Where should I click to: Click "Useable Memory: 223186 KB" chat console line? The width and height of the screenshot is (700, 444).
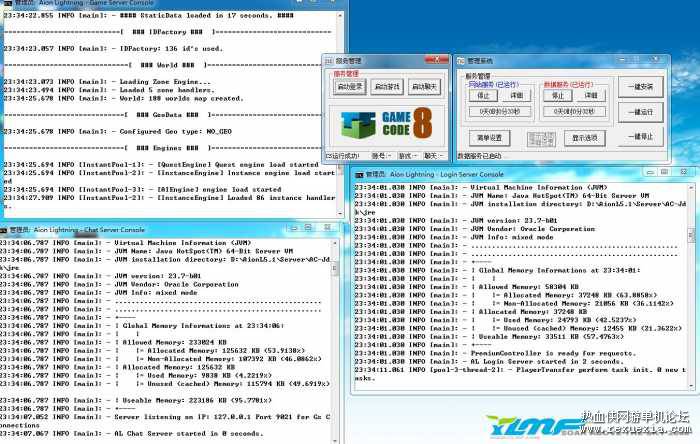point(135,400)
